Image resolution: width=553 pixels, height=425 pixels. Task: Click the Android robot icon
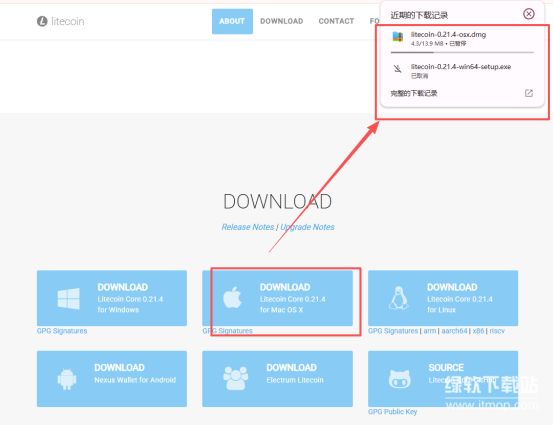[67, 379]
